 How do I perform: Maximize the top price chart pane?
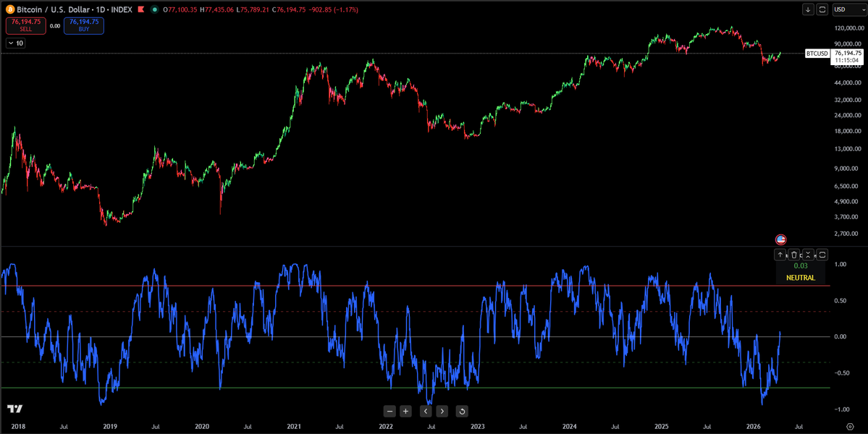pyautogui.click(x=822, y=9)
